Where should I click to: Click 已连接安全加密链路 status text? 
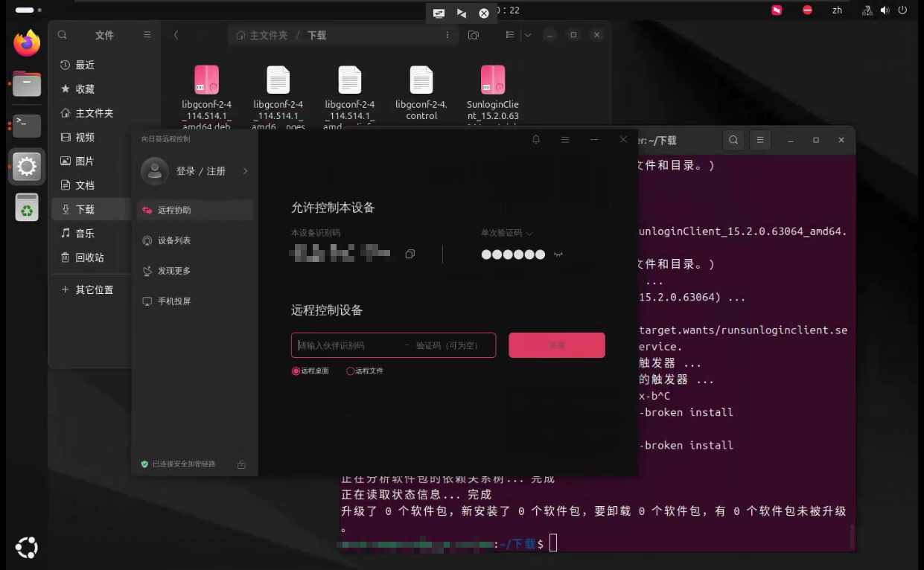(x=184, y=464)
